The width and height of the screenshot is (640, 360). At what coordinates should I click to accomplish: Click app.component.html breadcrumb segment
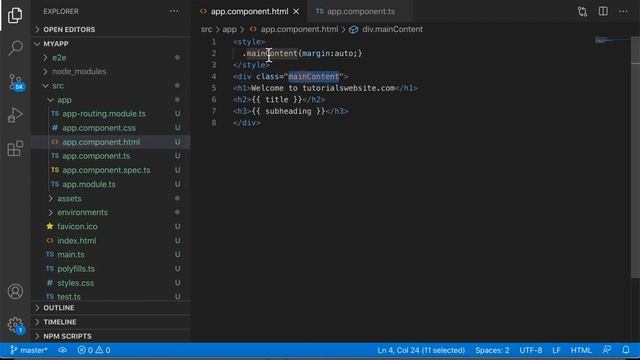tap(294, 29)
